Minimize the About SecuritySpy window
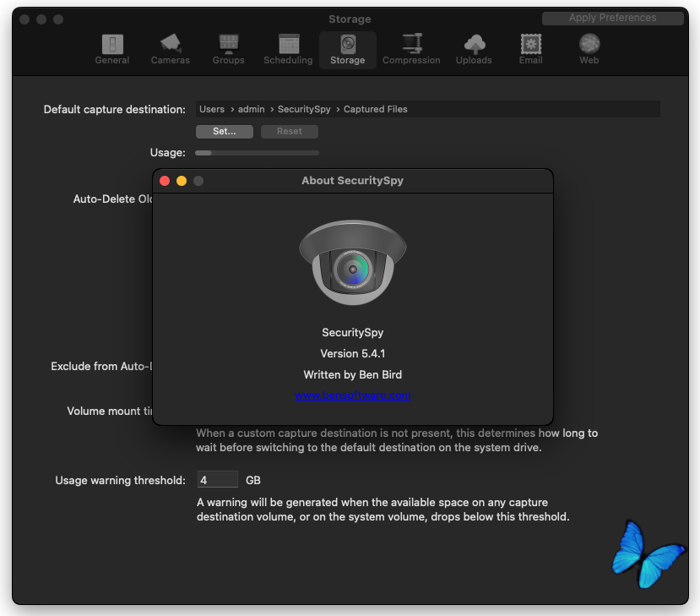This screenshot has height=616, width=700. (182, 181)
